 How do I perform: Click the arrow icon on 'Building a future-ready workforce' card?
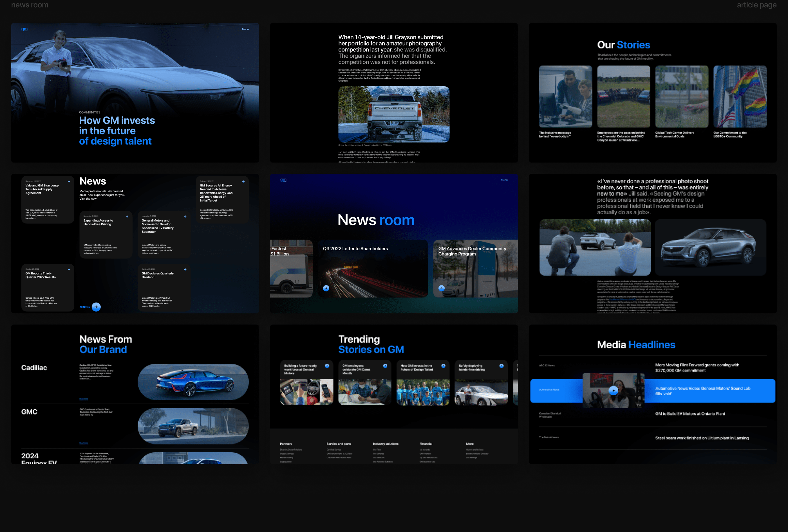(327, 366)
